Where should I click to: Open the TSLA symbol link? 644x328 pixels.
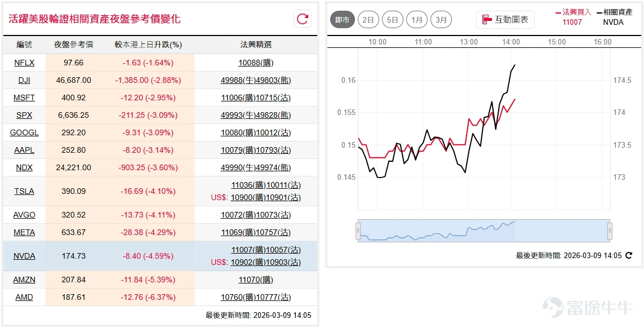[24, 191]
